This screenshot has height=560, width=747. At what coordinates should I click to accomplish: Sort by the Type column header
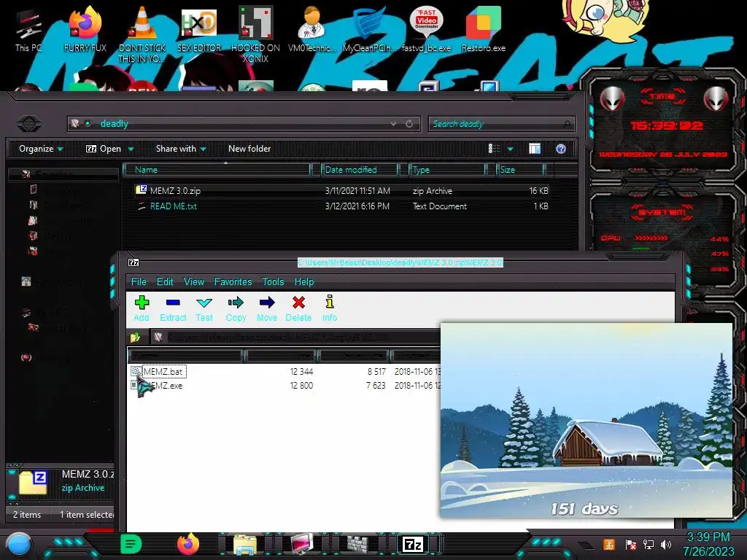pyautogui.click(x=447, y=170)
